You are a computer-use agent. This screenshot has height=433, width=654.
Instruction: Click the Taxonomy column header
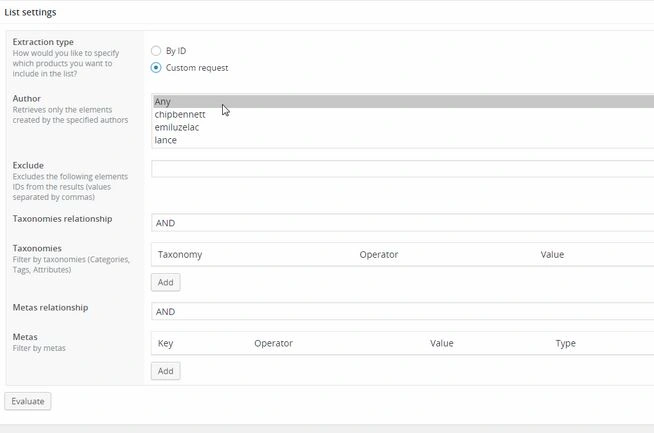180,255
